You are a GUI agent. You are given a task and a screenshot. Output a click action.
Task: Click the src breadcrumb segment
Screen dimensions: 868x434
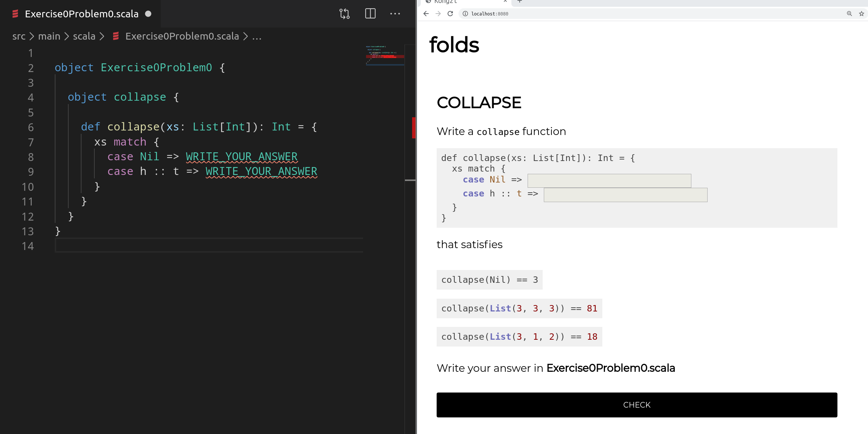pos(19,36)
